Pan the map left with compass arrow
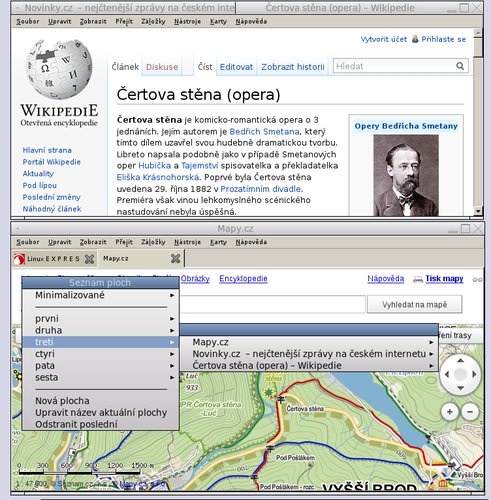This screenshot has width=491, height=500. (x=447, y=374)
